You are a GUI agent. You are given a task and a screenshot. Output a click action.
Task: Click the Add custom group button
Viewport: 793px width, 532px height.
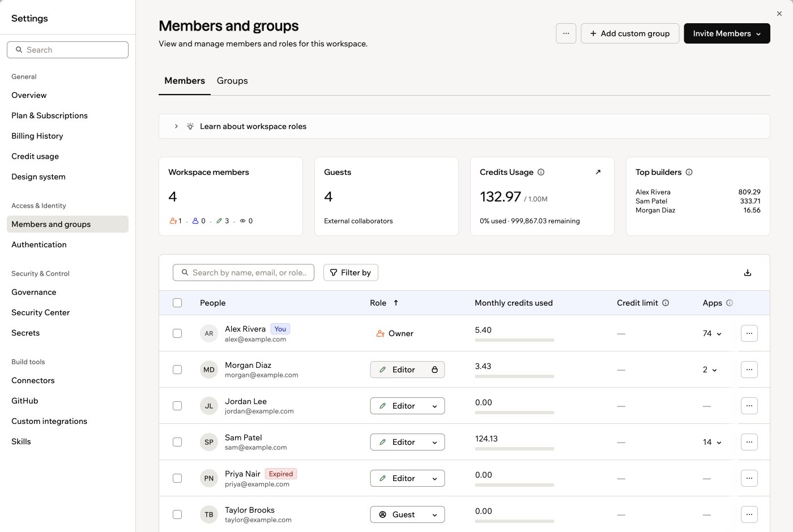click(x=630, y=33)
